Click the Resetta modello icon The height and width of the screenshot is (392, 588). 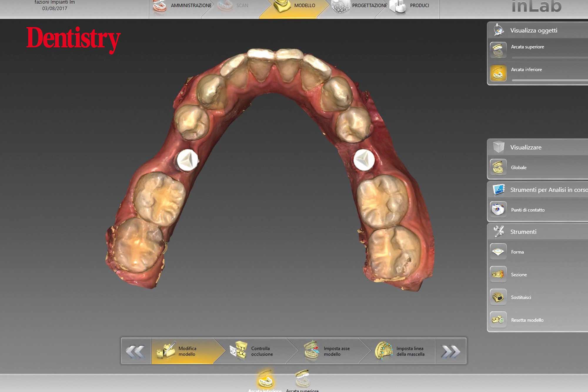498,320
